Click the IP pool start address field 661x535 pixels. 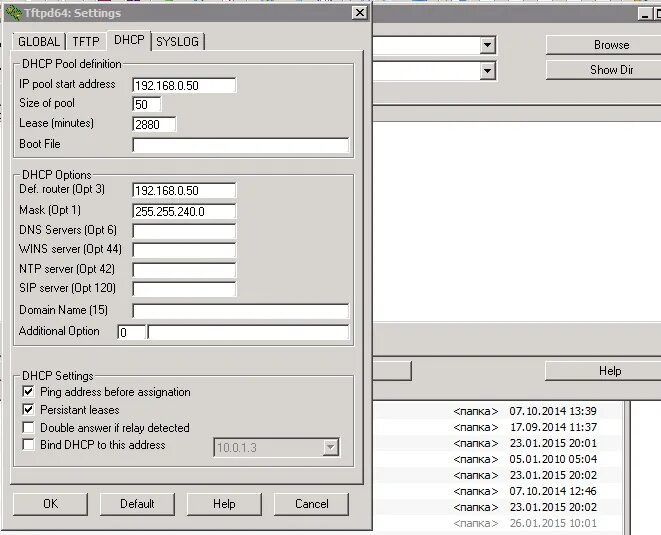tap(184, 86)
